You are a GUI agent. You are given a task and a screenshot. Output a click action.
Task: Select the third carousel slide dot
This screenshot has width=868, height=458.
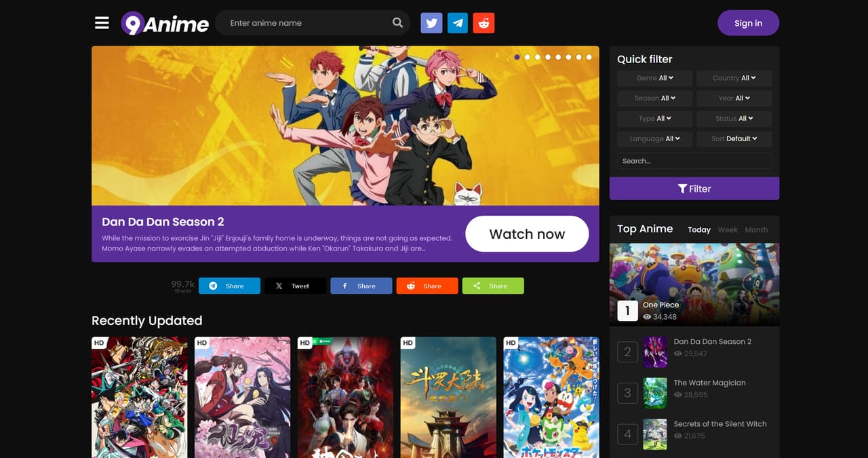click(x=538, y=57)
